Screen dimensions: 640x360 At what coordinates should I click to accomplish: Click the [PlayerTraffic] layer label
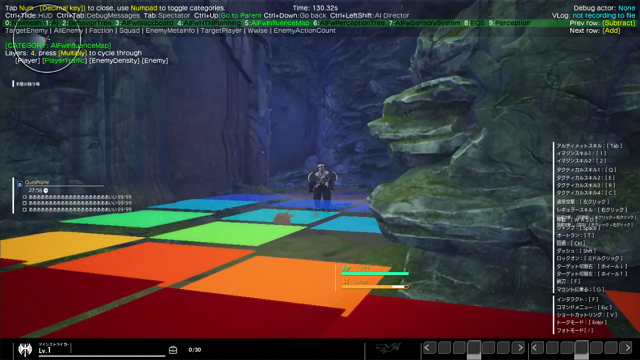pyautogui.click(x=64, y=60)
